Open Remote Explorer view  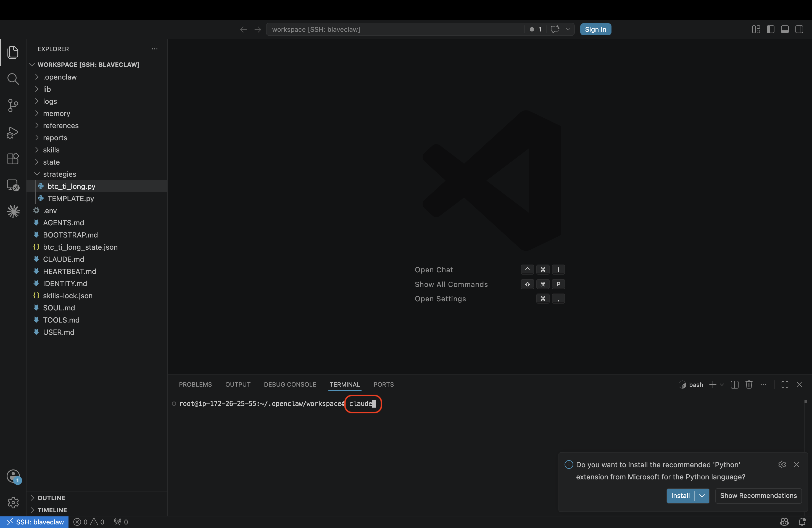coord(13,185)
